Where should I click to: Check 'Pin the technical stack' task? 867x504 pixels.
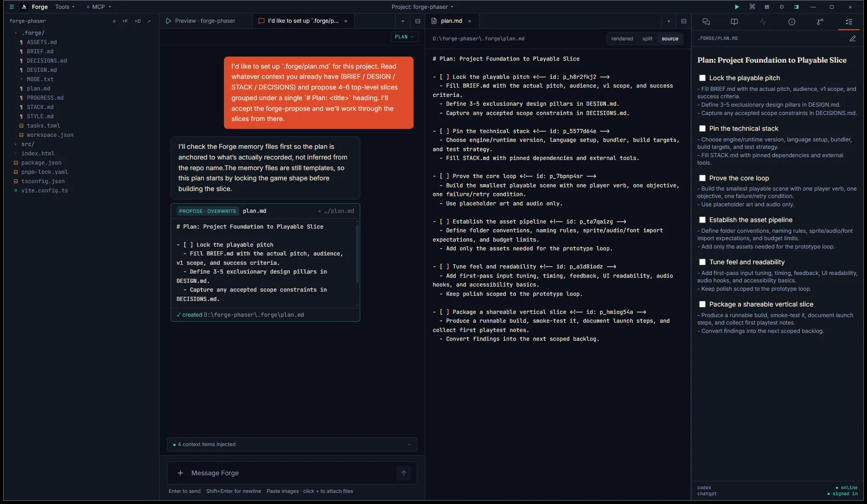point(702,128)
